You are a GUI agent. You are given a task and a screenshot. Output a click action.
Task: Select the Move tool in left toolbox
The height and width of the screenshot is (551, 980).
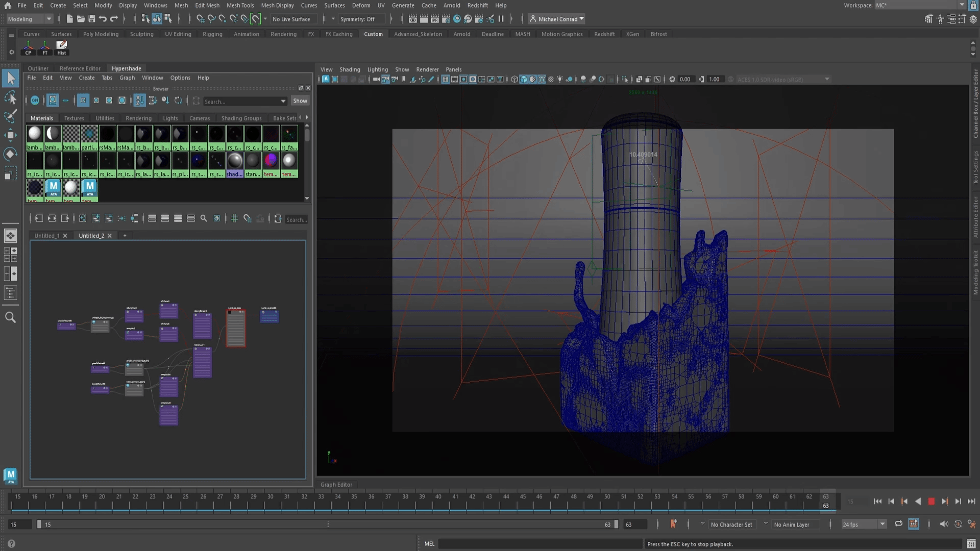tap(10, 135)
